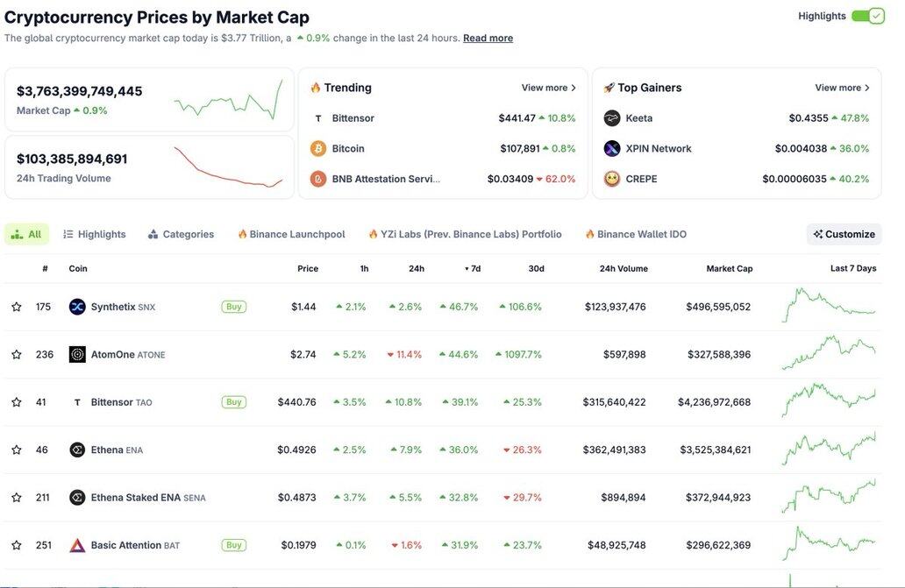Viewport: 905px width, 588px height.
Task: Click the AtomOne ATONE logo icon
Action: [x=77, y=355]
